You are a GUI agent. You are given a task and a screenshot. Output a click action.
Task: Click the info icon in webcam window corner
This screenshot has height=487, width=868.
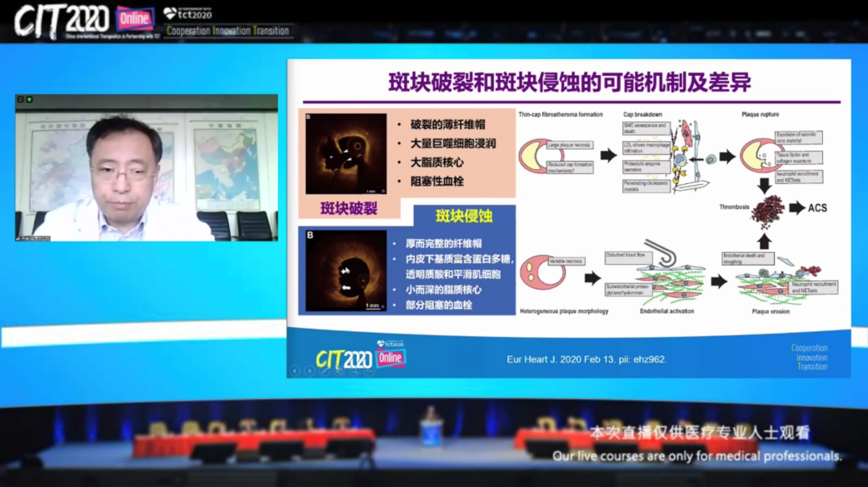[21, 100]
